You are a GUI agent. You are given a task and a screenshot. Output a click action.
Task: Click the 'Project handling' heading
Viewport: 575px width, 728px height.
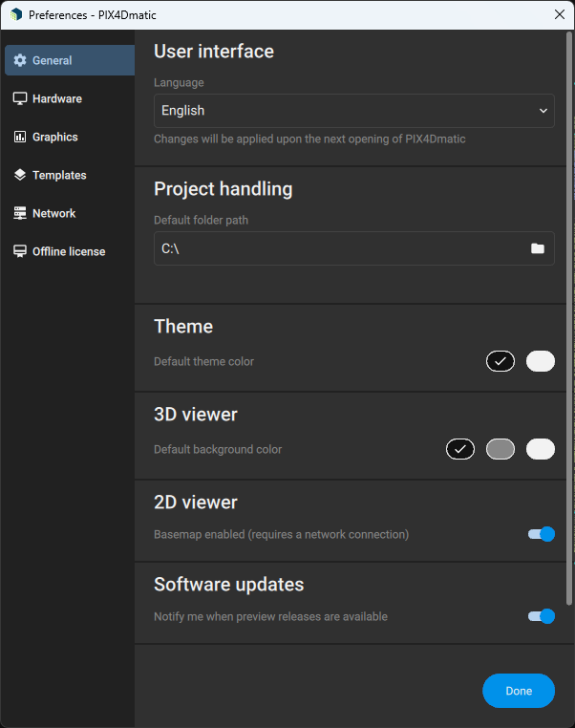[x=224, y=189]
